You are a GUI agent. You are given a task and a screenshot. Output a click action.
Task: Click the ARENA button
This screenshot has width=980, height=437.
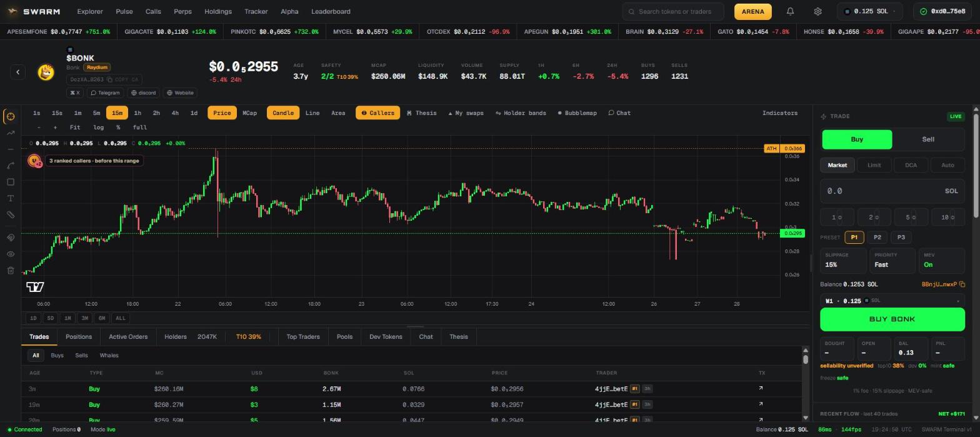point(752,11)
